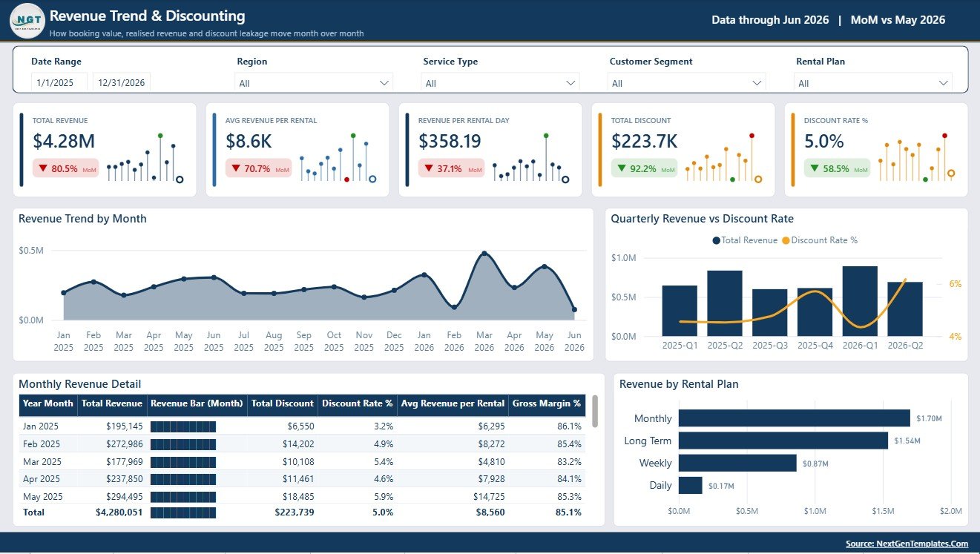
Task: Open the Service Type dropdown
Action: click(x=500, y=83)
